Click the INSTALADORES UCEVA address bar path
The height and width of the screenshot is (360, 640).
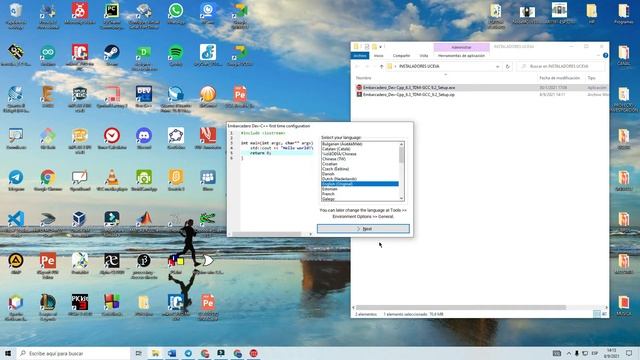[x=419, y=66]
